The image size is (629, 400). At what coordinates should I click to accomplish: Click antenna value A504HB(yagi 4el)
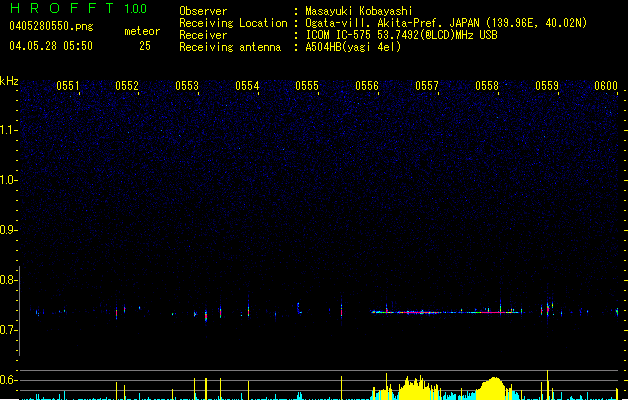[353, 47]
